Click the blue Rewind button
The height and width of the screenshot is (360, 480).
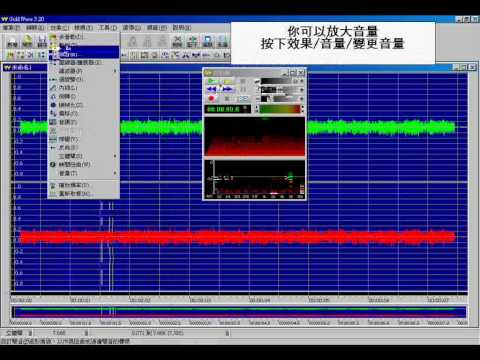pos(212,89)
